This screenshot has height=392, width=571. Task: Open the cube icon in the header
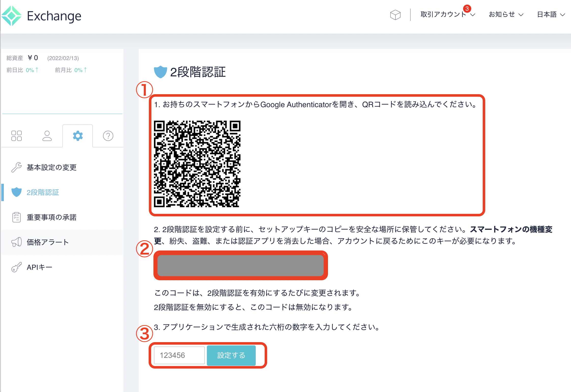coord(395,15)
